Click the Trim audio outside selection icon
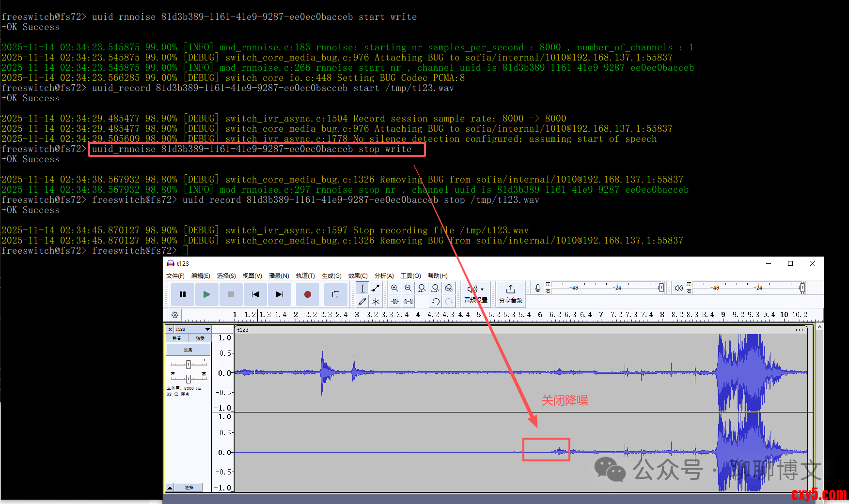The width and height of the screenshot is (849, 504). click(x=395, y=301)
